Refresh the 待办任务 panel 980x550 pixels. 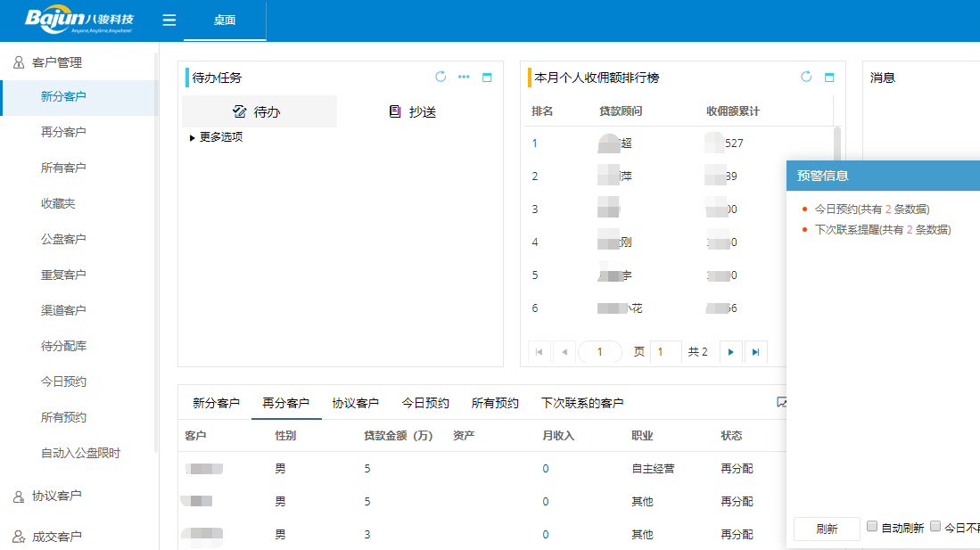(439, 77)
